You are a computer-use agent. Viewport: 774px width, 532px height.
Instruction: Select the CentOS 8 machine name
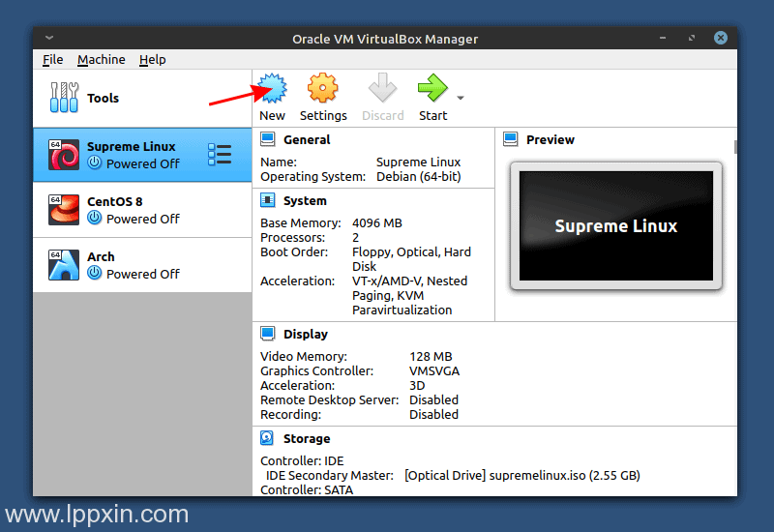115,201
